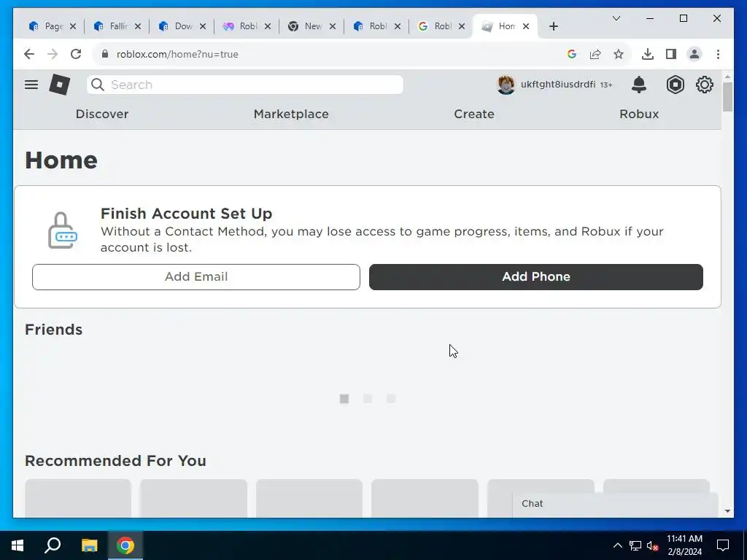Click the scrollbar down arrow
This screenshot has width=747, height=560.
tap(727, 511)
